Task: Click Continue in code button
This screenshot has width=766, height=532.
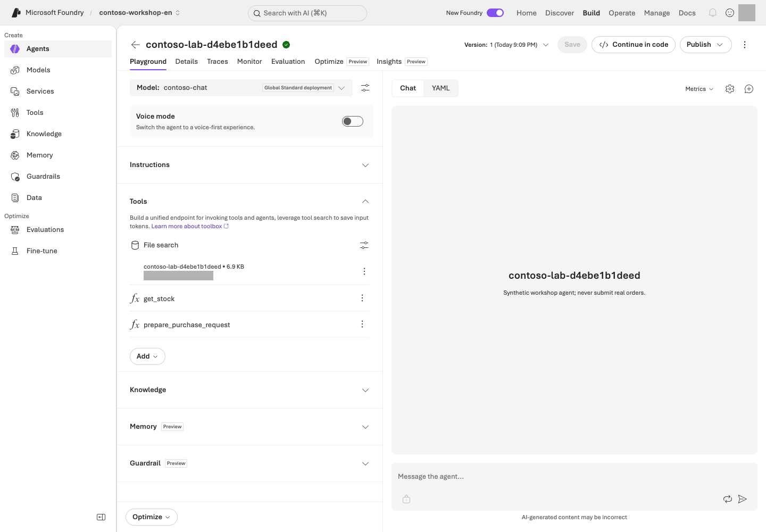Action: coord(634,45)
